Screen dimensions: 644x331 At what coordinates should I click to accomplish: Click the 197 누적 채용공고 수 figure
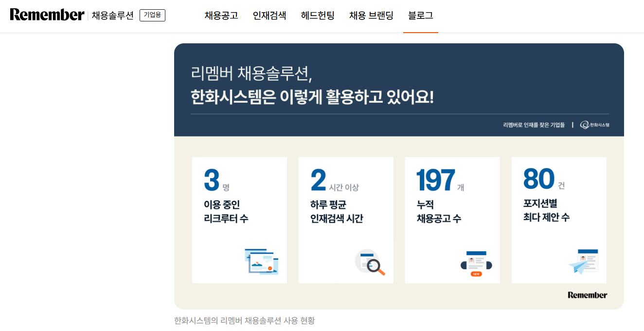point(436,181)
